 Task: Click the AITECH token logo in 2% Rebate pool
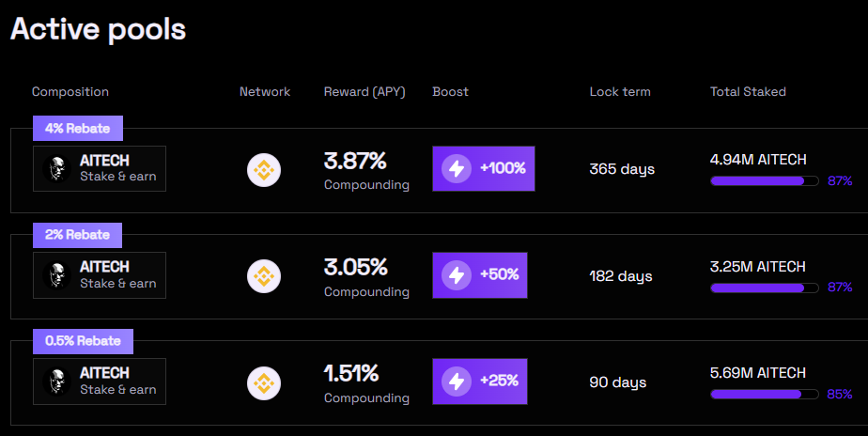coord(57,275)
